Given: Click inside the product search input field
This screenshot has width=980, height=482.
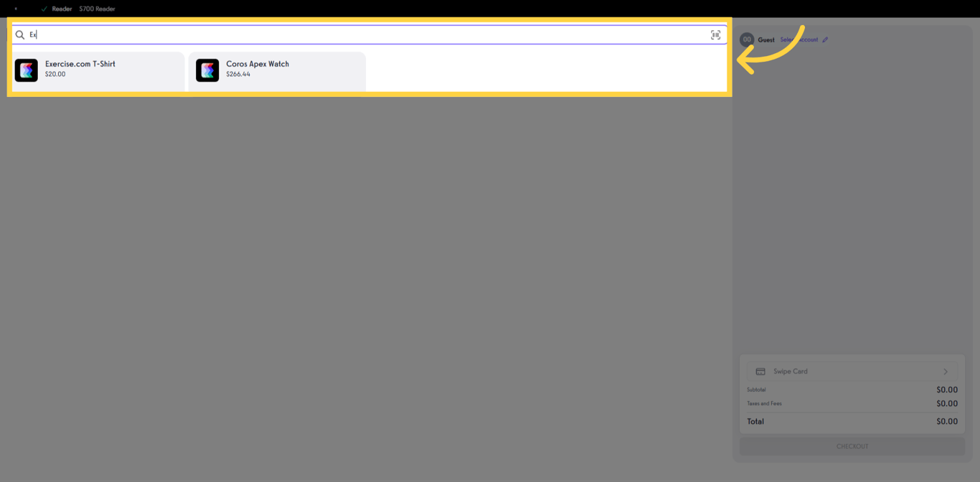Looking at the screenshot, I should pyautogui.click(x=287, y=34).
